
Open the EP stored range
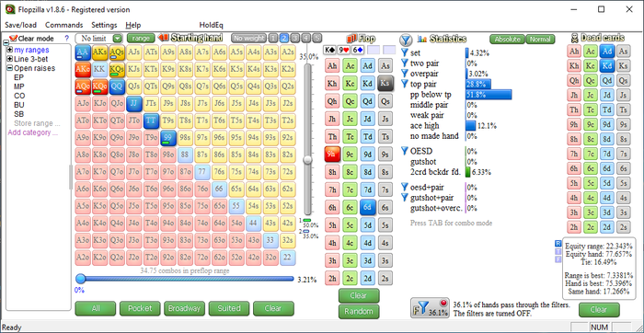click(18, 77)
